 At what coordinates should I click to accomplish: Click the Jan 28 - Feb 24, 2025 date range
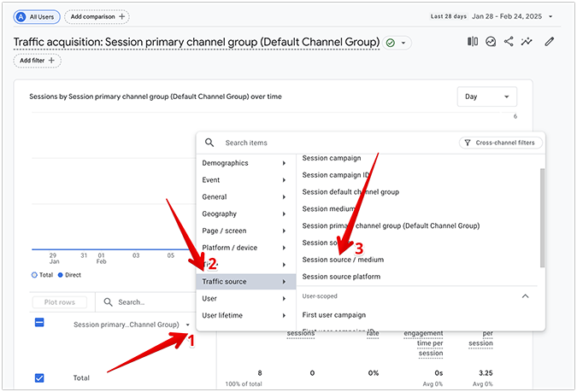coord(507,16)
